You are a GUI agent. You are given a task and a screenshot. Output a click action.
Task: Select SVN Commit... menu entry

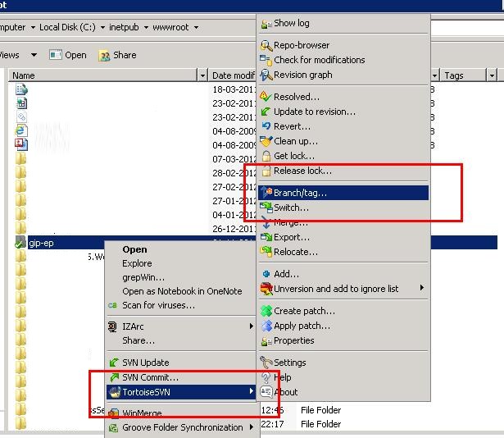150,377
